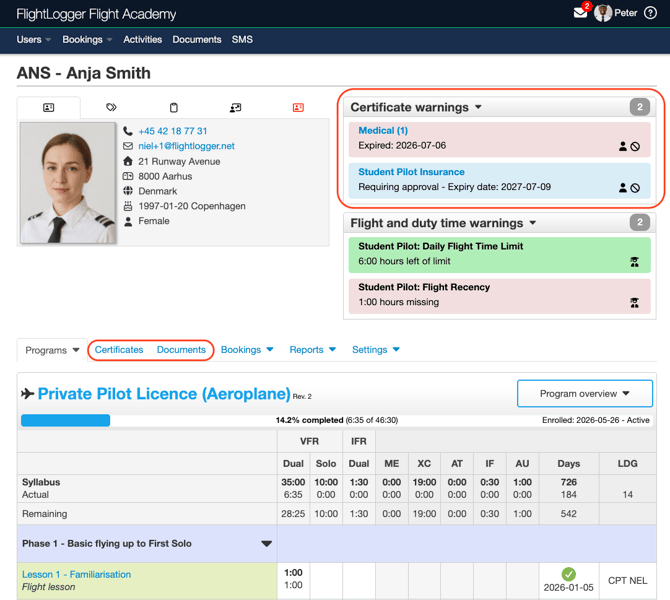Open the Users menu
Screen dimensions: 670x600
click(x=33, y=39)
